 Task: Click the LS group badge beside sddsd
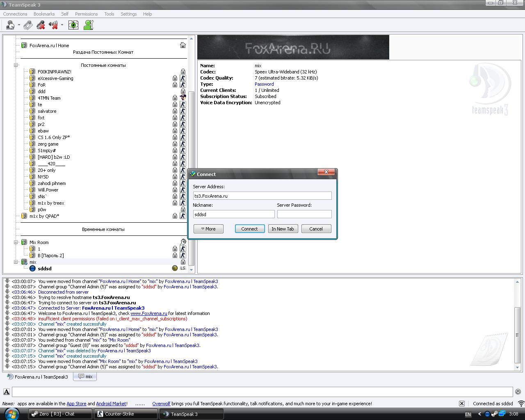[x=183, y=268]
